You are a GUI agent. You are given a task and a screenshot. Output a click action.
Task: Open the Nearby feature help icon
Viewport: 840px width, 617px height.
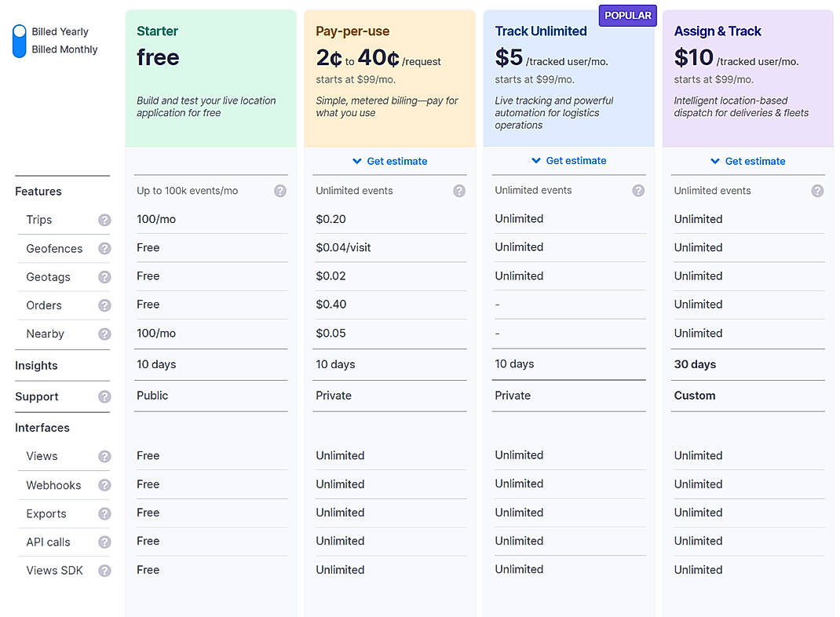click(x=104, y=334)
